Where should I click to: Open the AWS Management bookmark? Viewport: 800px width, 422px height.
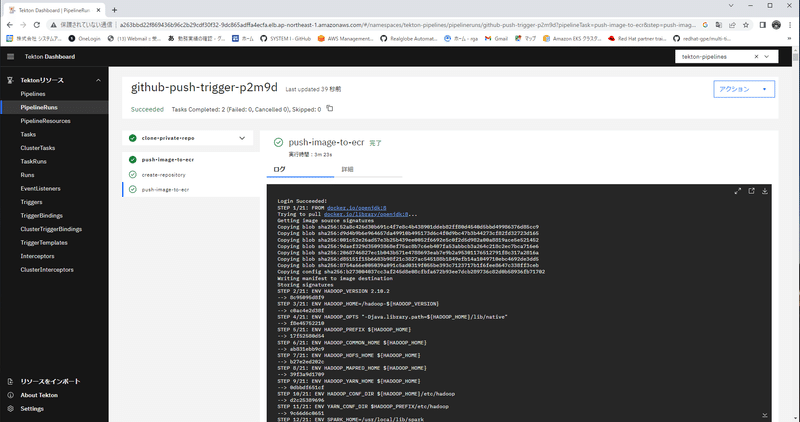[345, 38]
